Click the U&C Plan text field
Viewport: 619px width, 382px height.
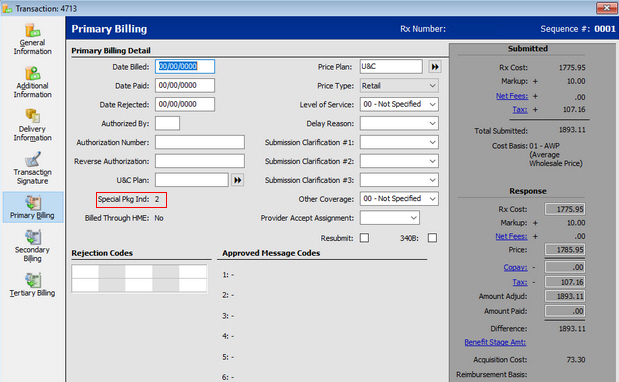pos(192,180)
